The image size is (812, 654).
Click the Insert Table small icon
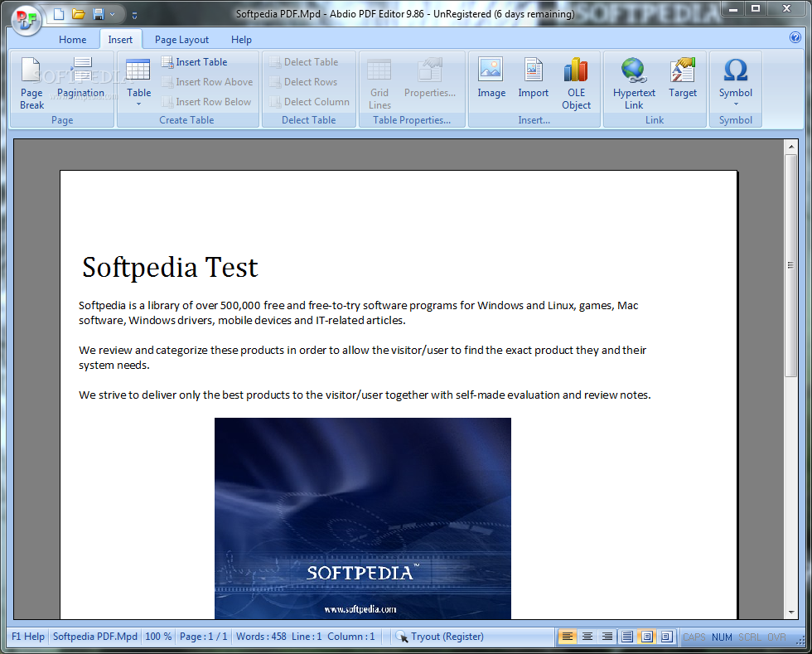[167, 62]
